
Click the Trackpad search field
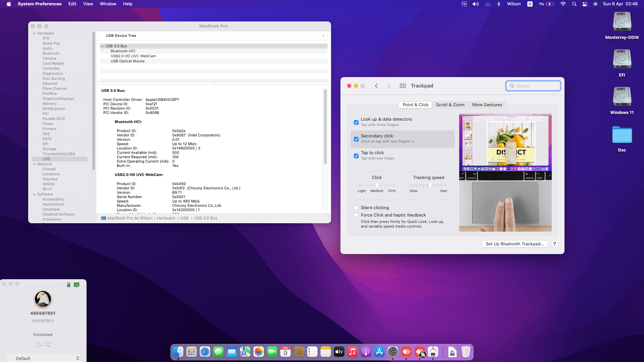click(x=533, y=86)
